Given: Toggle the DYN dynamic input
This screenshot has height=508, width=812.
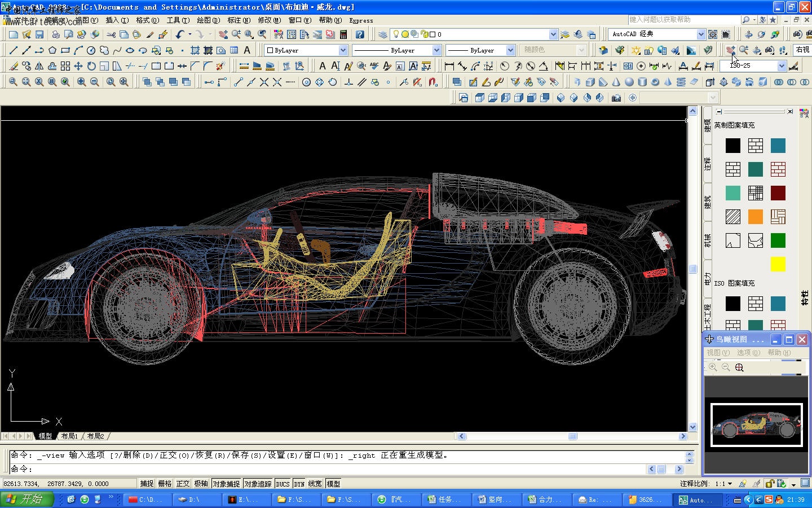Looking at the screenshot, I should (299, 484).
